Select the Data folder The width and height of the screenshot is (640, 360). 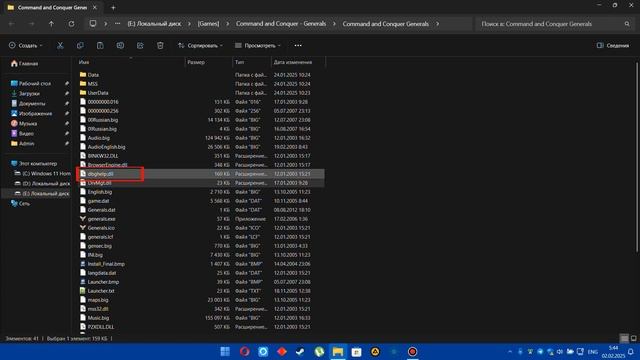coord(89,75)
